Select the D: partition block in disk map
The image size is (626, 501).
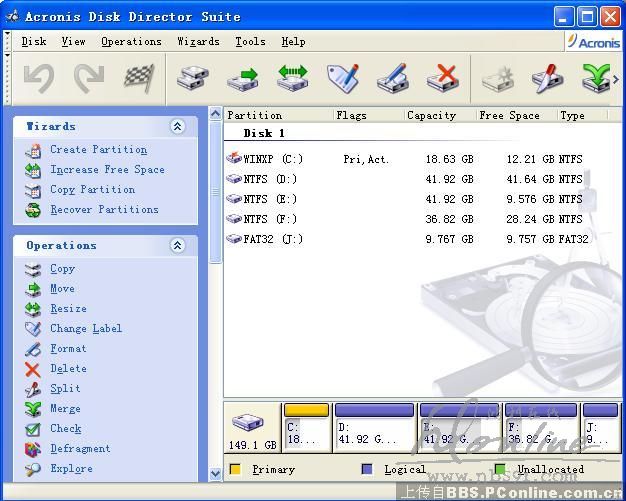click(x=373, y=428)
